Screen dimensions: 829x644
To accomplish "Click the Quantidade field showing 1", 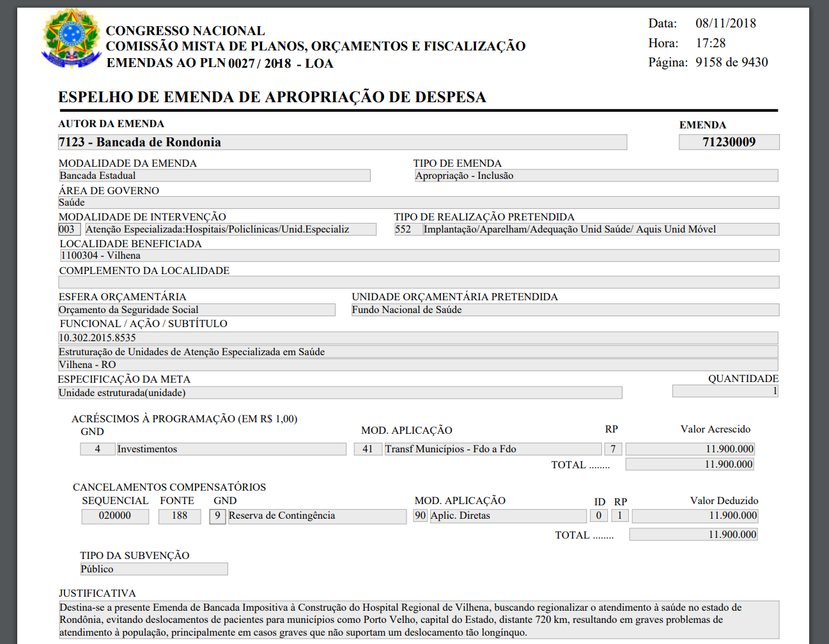I will pyautogui.click(x=725, y=391).
